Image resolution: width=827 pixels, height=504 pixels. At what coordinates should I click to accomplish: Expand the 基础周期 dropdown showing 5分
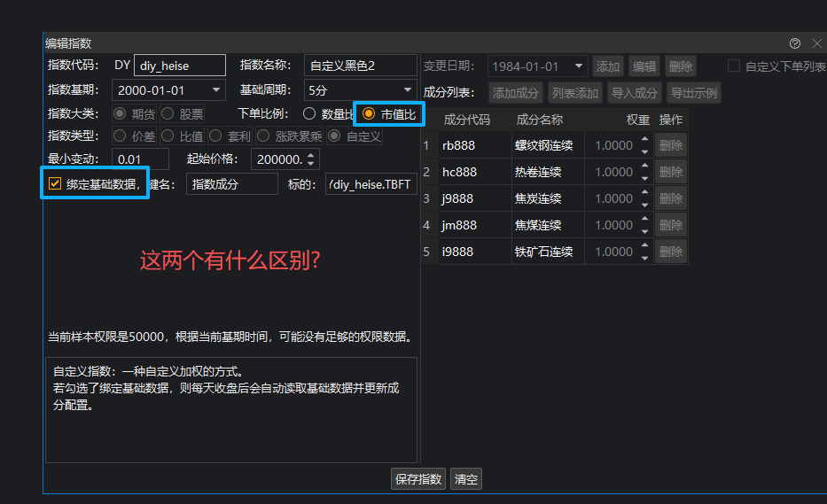(408, 90)
